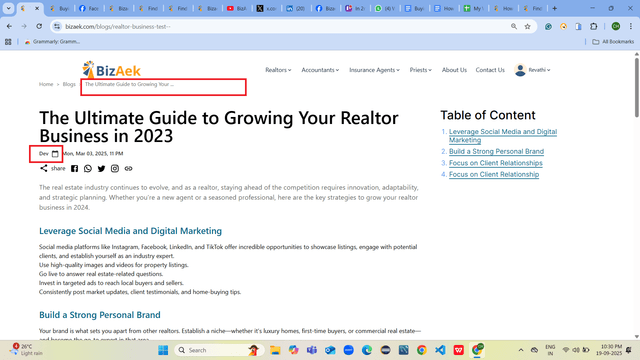This screenshot has width=640, height=360.
Task: Open the clock showing 10:30 PM
Action: pyautogui.click(x=609, y=350)
